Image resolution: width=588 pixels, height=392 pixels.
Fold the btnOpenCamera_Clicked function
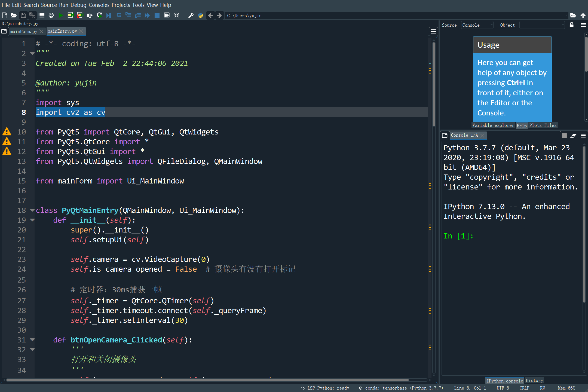pyautogui.click(x=32, y=340)
